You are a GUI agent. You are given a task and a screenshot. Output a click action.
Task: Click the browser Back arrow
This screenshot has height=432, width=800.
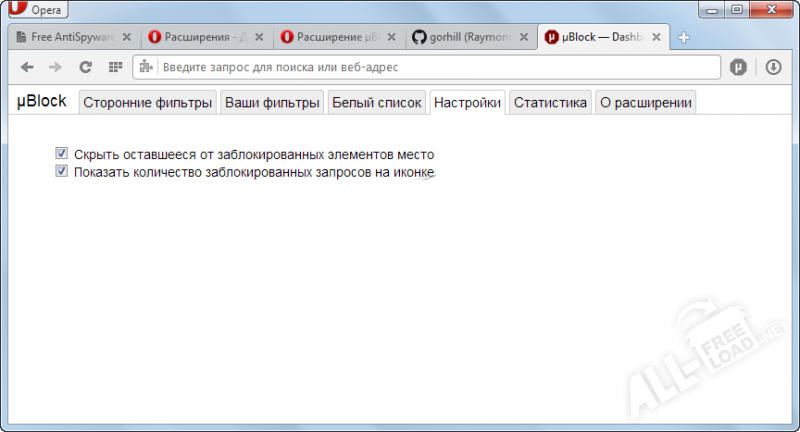(x=27, y=67)
